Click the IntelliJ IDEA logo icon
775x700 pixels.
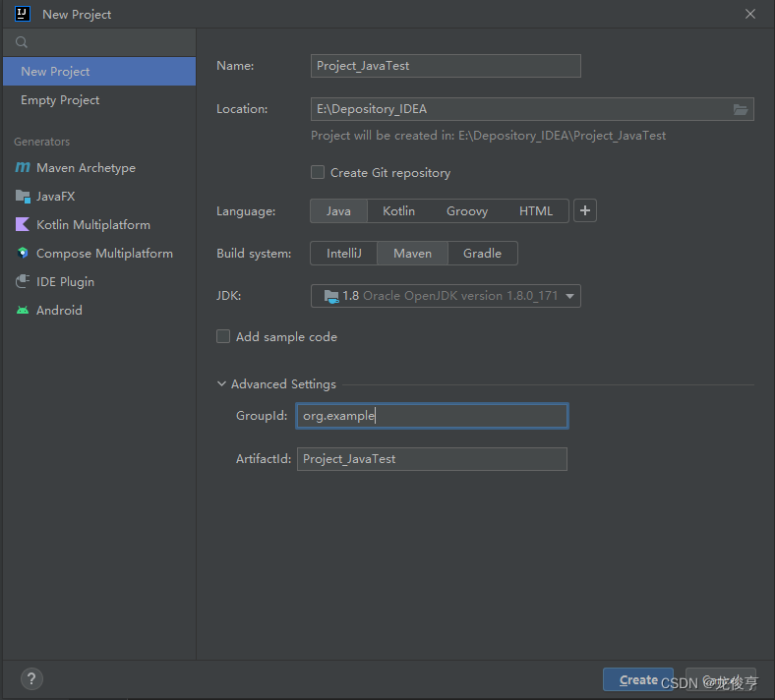pos(23,14)
